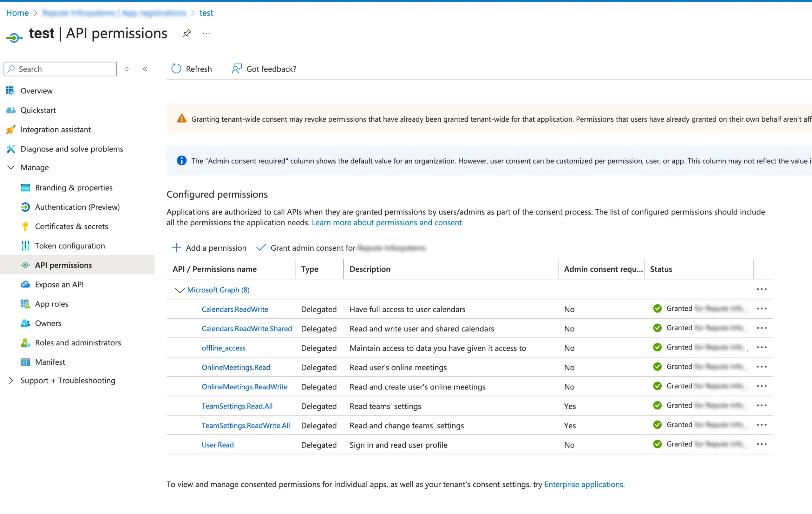Click "Read teams' settings" description text

385,406
